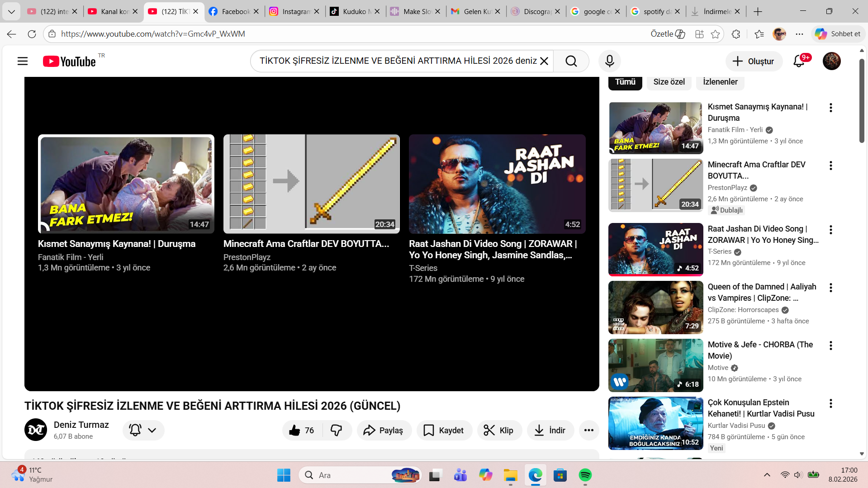This screenshot has height=488, width=868.
Task: Reload the page with refresh icon
Action: [x=32, y=34]
